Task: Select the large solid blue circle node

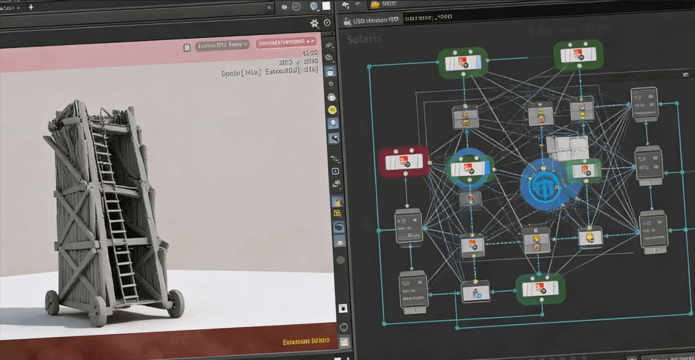Action: tap(545, 184)
